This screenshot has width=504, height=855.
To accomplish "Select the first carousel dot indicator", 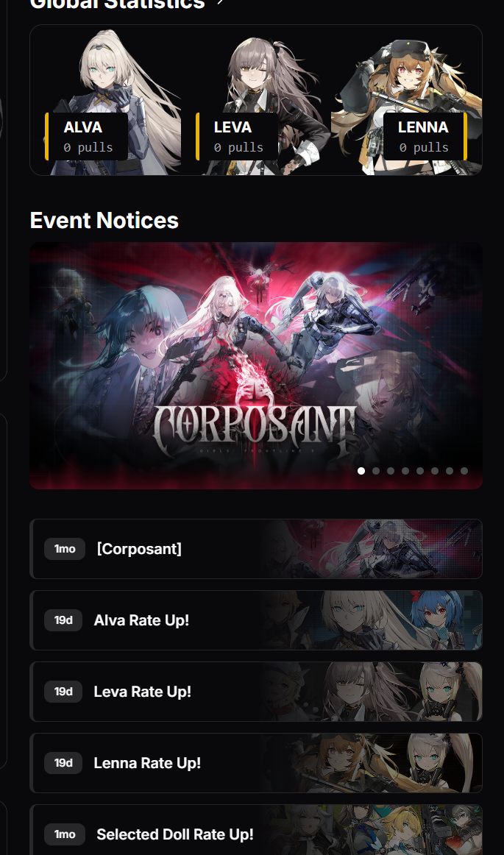I will click(361, 471).
